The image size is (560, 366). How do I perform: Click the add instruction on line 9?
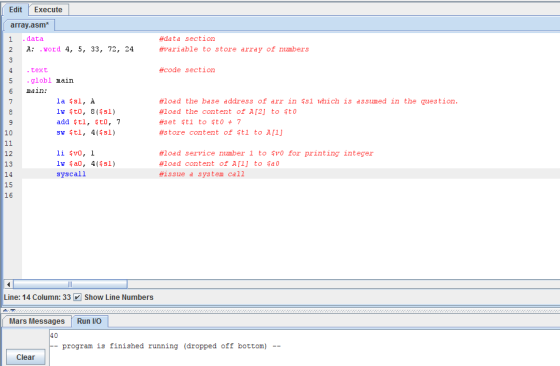tap(89, 122)
